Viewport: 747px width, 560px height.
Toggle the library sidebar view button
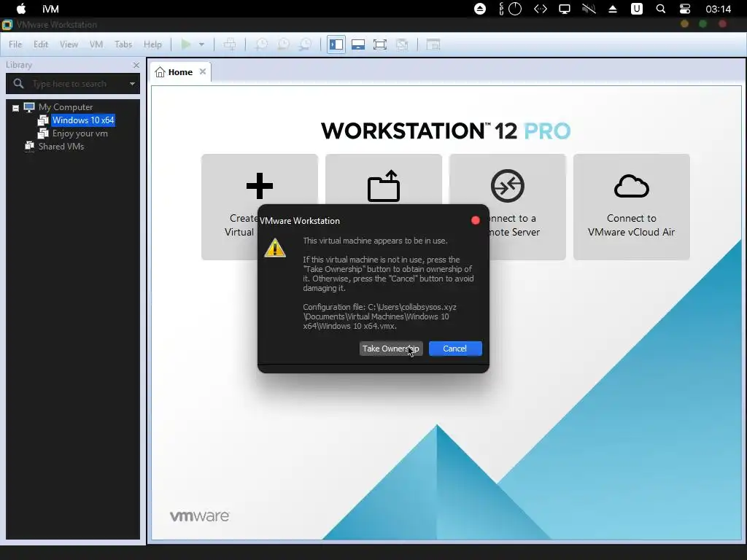[336, 44]
